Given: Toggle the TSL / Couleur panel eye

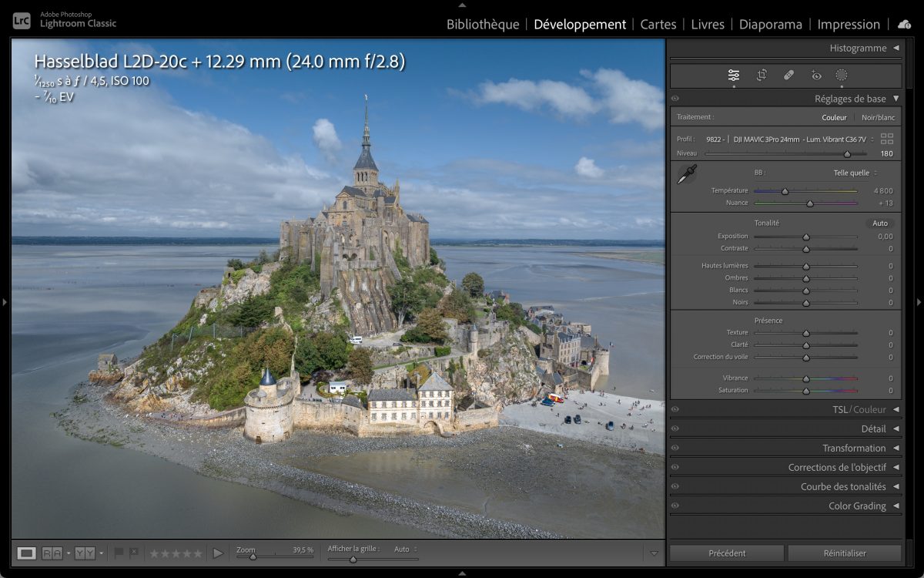Looking at the screenshot, I should pyautogui.click(x=675, y=410).
